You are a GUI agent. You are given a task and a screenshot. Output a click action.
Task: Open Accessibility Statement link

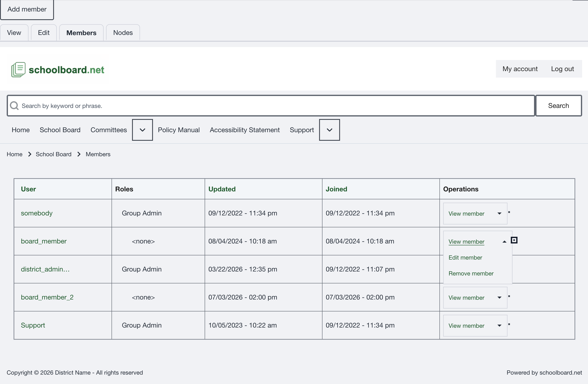point(245,130)
